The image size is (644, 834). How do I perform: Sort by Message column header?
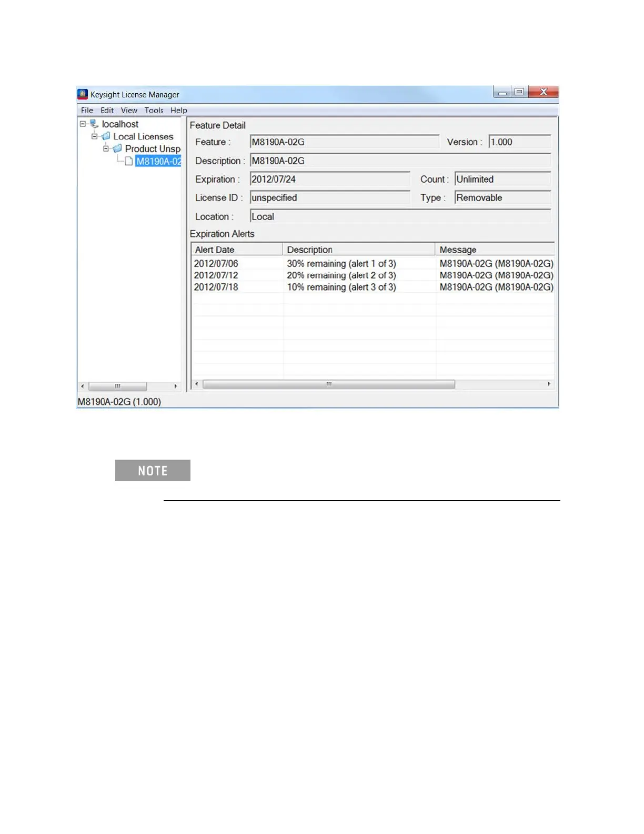(495, 250)
